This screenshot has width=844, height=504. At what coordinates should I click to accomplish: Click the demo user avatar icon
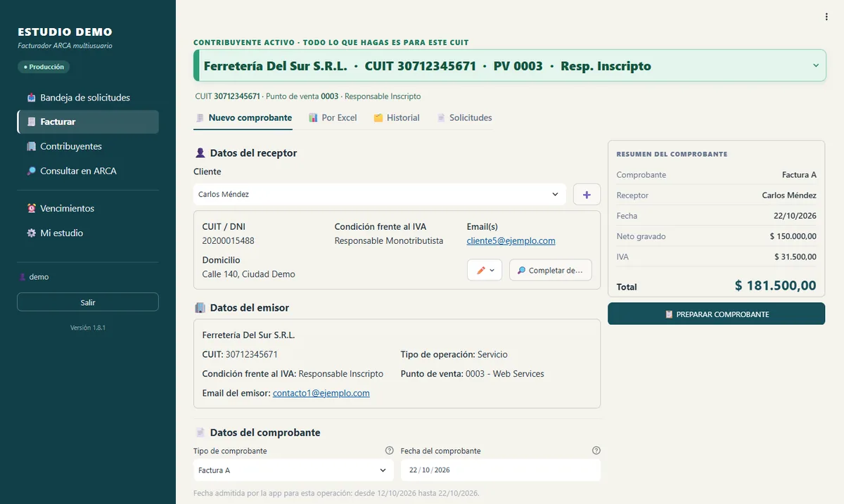pyautogui.click(x=22, y=277)
